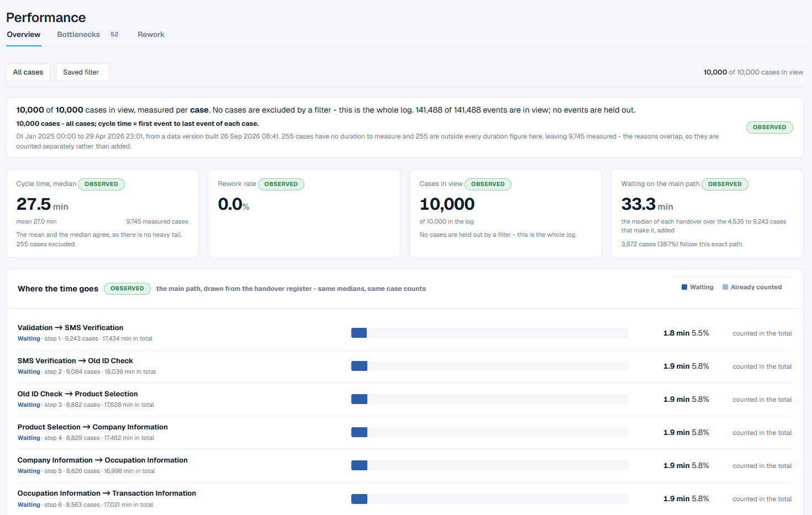
Task: Click the 'Where the time goes' heading
Action: coord(58,289)
